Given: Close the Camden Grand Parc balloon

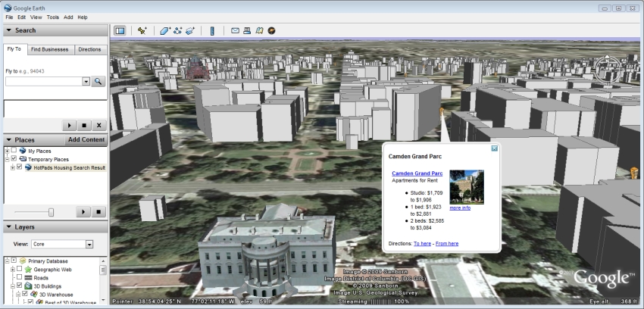Looking at the screenshot, I should (495, 148).
